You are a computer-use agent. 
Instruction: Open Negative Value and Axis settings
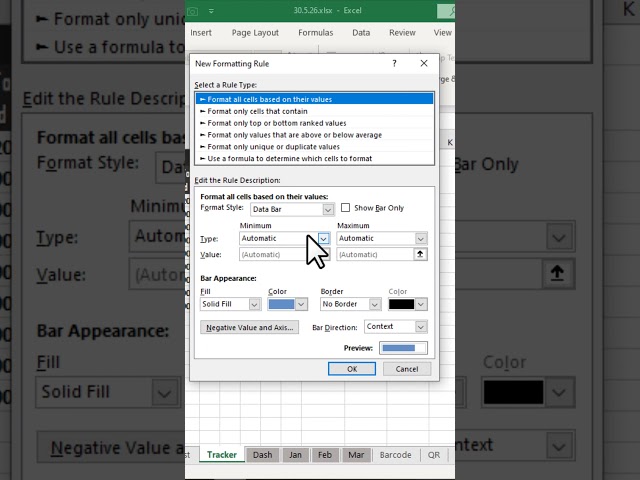pyautogui.click(x=249, y=328)
